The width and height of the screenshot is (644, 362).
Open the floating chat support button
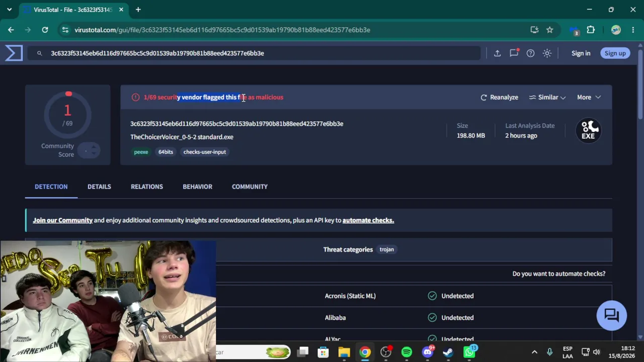pos(611,315)
